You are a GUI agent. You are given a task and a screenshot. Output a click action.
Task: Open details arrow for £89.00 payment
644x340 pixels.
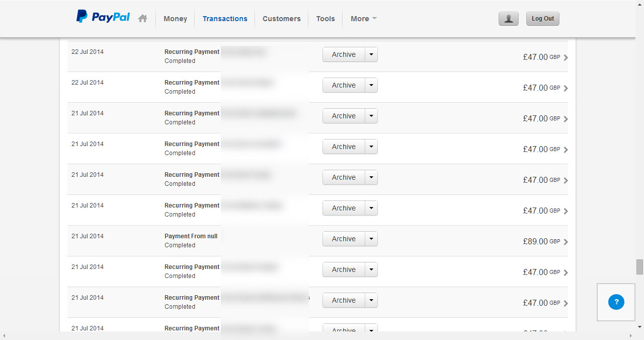click(566, 242)
